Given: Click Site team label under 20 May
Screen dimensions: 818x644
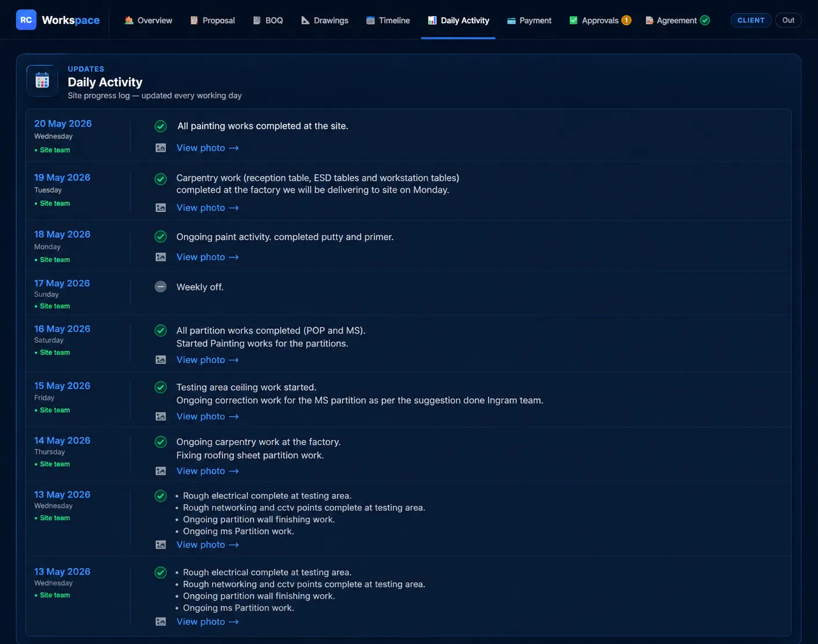Looking at the screenshot, I should (x=52, y=150).
